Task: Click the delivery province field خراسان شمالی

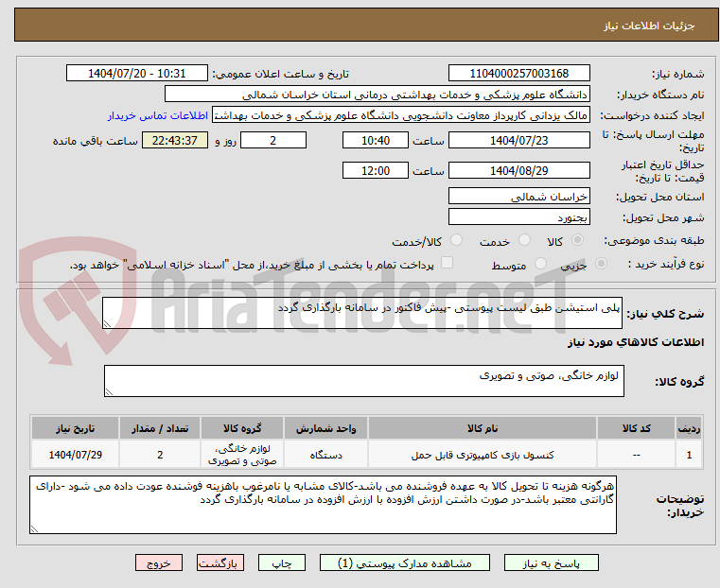Action: pos(518,197)
